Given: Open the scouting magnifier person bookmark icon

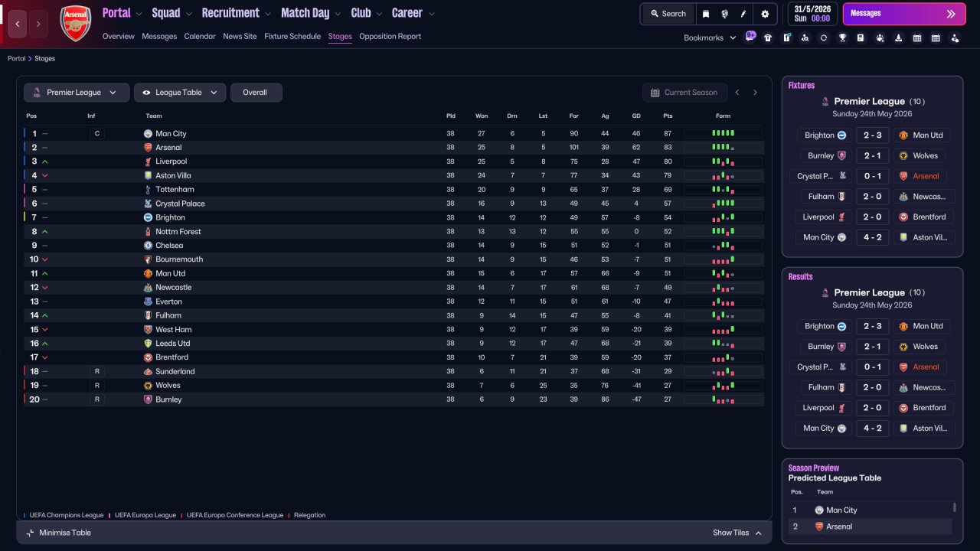Looking at the screenshot, I should [805, 37].
